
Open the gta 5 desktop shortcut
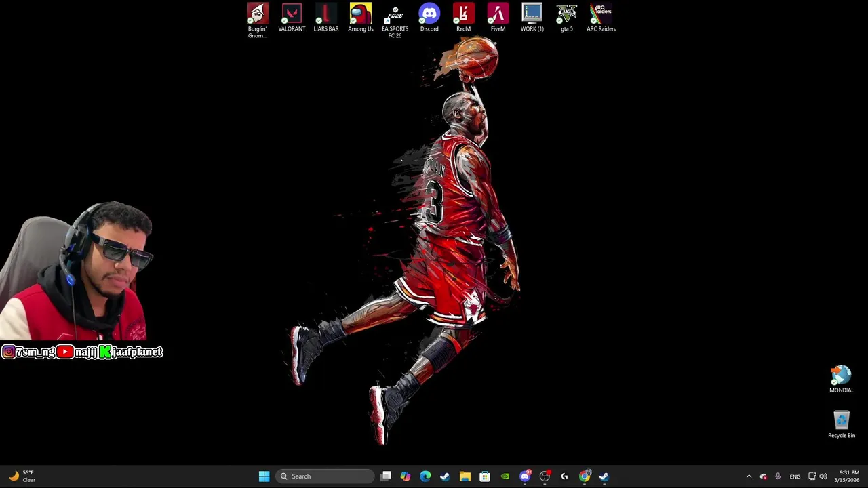[x=566, y=18]
